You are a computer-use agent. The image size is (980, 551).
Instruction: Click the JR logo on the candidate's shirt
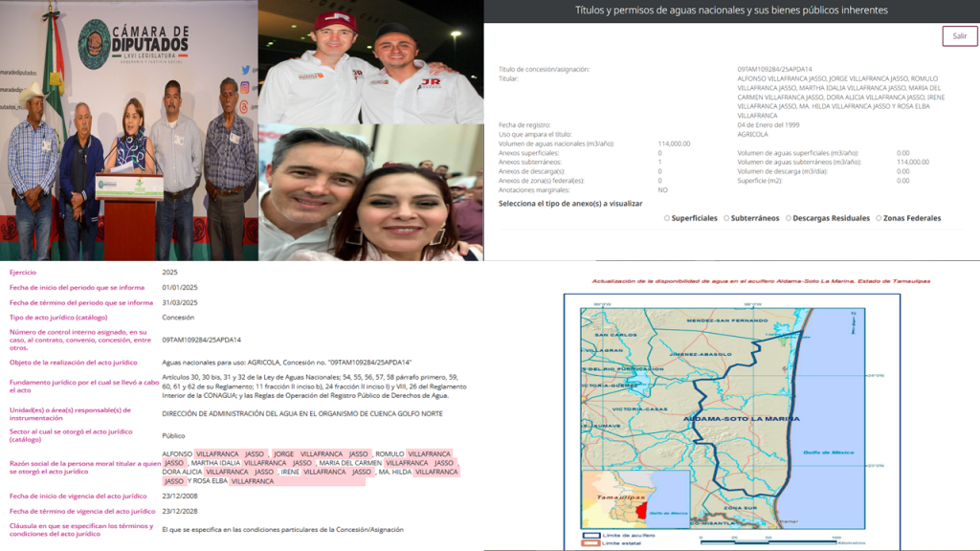pyautogui.click(x=432, y=81)
